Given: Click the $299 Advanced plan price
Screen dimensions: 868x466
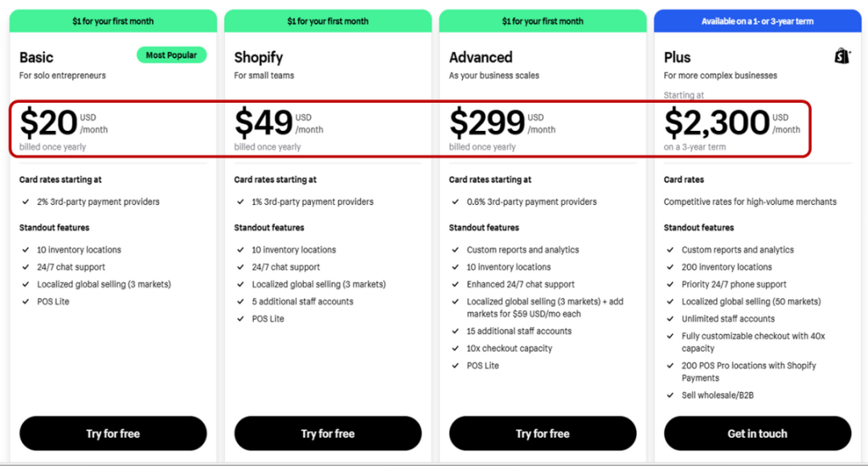Looking at the screenshot, I should [486, 123].
